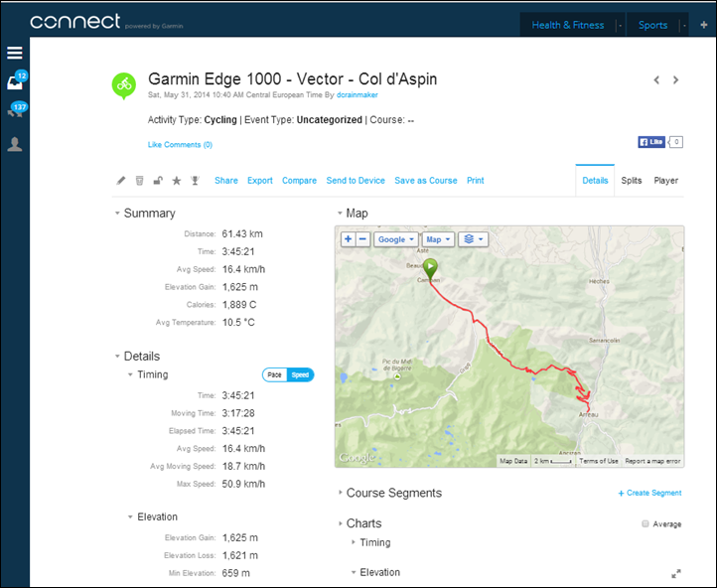Click the pencil edit icon

tap(121, 181)
